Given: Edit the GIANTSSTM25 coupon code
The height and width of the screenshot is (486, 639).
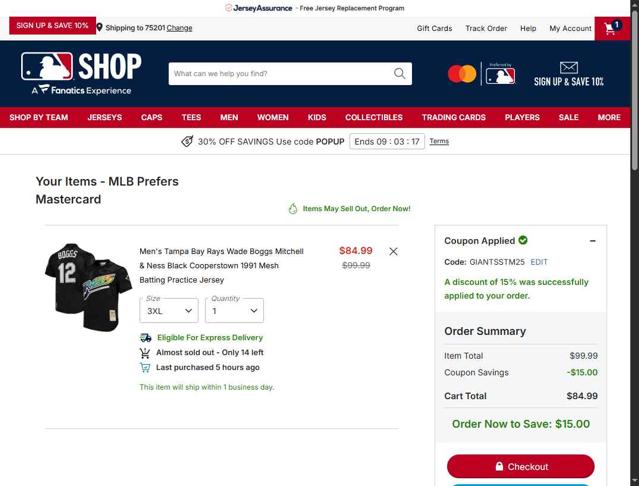Looking at the screenshot, I should pyautogui.click(x=539, y=262).
